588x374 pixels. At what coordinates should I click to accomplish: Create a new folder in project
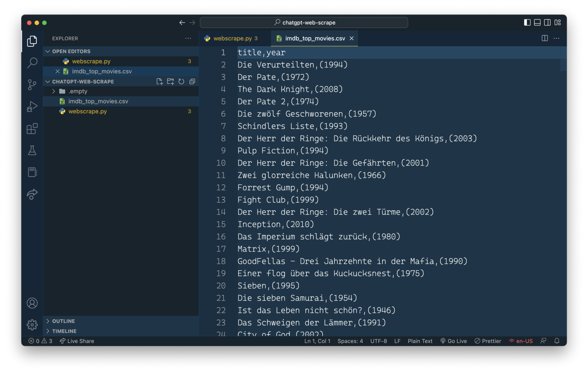coord(170,82)
